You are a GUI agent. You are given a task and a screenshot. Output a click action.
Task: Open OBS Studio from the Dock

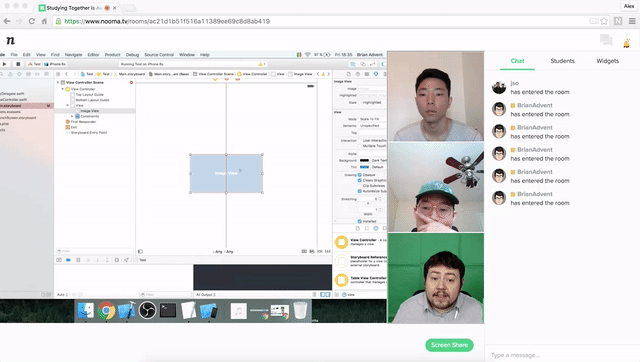pos(147,311)
